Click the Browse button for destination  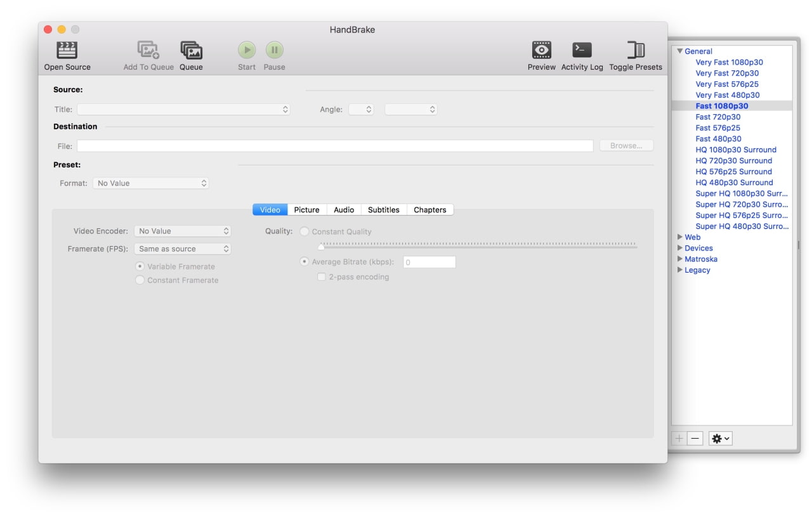626,145
